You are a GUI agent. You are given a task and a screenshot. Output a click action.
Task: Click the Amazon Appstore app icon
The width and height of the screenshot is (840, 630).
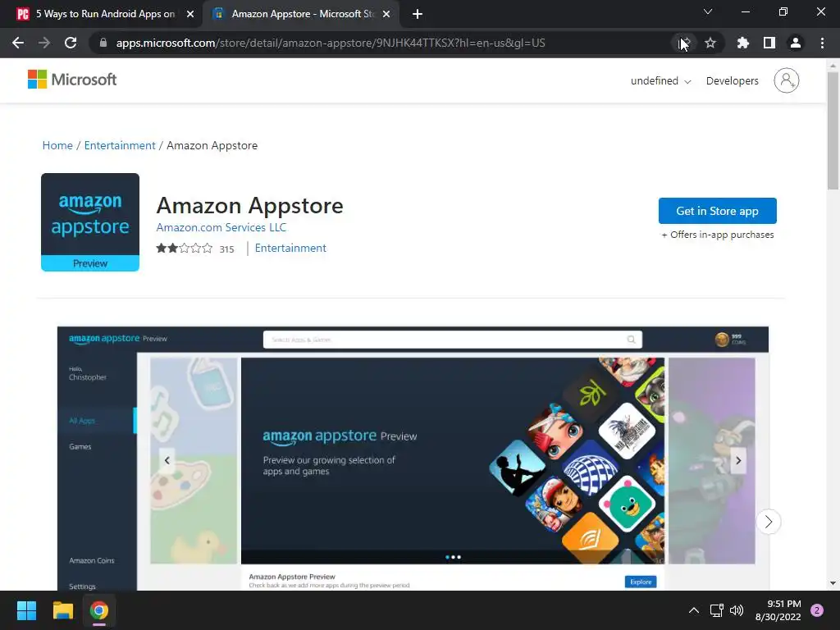90,221
